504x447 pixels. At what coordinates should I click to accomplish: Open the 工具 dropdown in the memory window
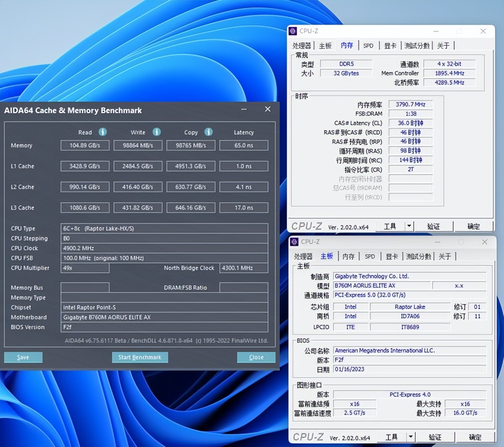pyautogui.click(x=390, y=226)
